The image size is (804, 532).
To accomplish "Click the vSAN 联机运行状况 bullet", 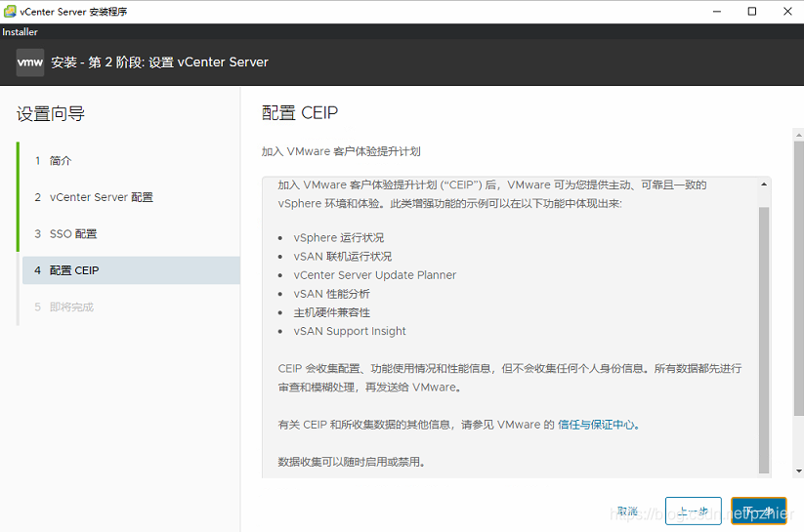I will click(343, 257).
